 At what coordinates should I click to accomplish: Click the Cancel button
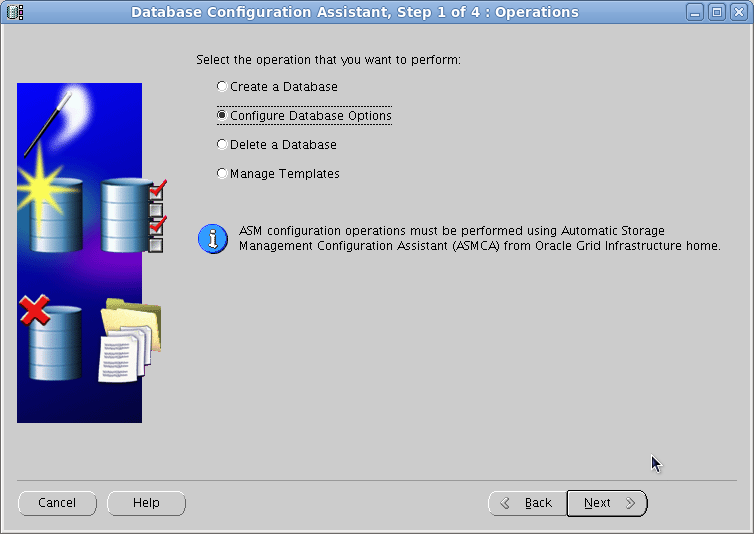pyautogui.click(x=57, y=503)
